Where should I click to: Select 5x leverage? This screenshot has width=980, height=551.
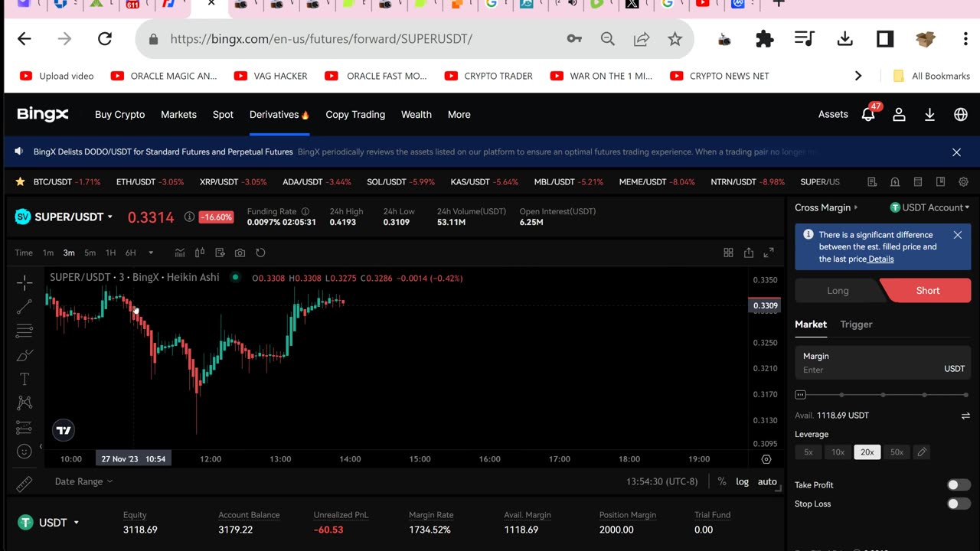point(808,452)
